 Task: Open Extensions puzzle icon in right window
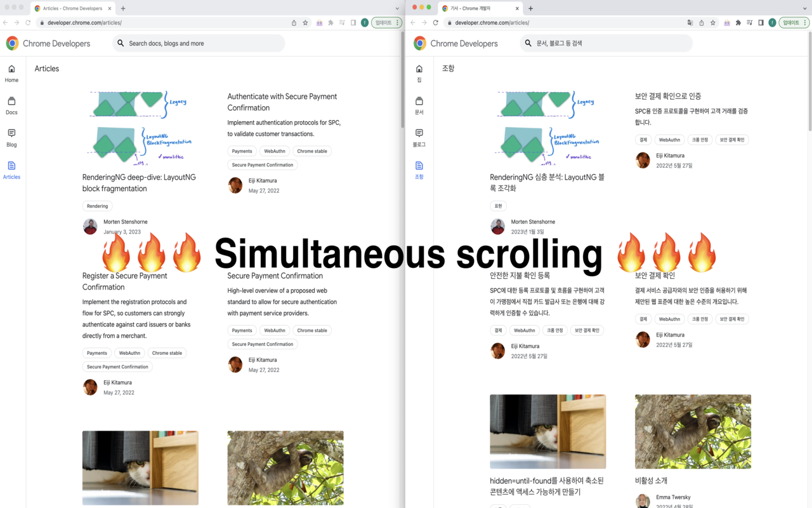tap(738, 22)
